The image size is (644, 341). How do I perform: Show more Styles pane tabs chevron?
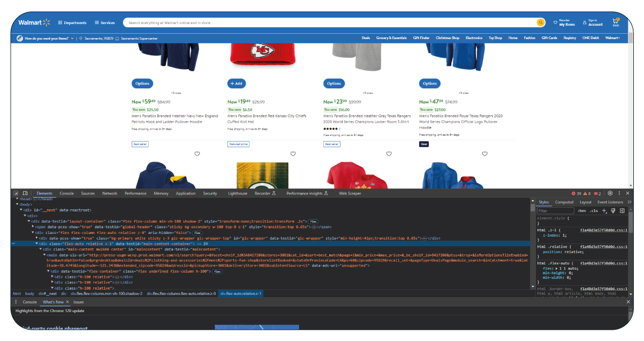(x=629, y=202)
